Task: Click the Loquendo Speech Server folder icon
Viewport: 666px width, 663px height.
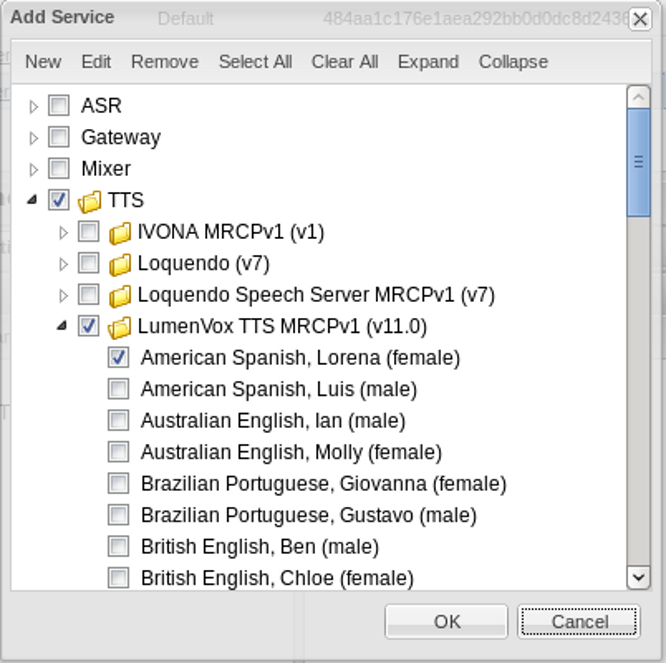Action: pyautogui.click(x=120, y=295)
